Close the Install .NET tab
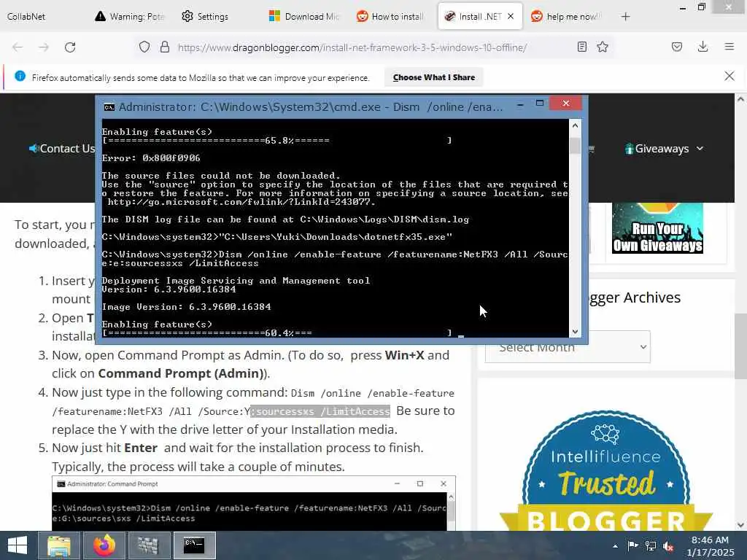The width and height of the screenshot is (747, 560). coord(511,16)
